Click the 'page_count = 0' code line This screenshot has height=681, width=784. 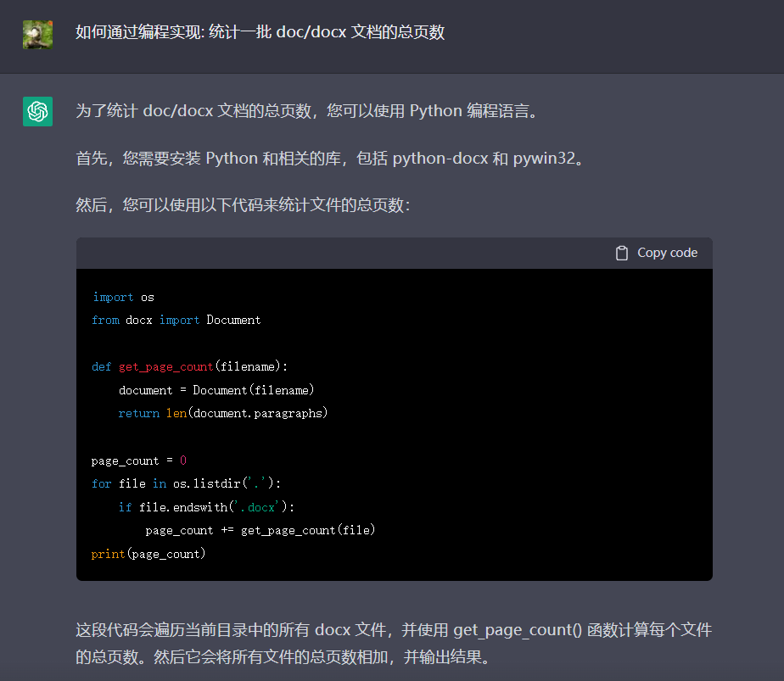(138, 461)
